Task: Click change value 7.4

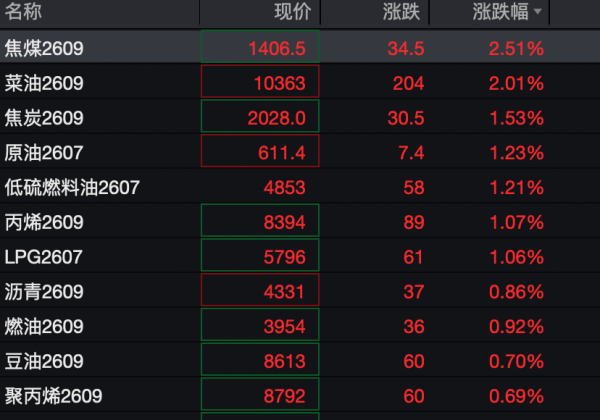Action: point(411,153)
